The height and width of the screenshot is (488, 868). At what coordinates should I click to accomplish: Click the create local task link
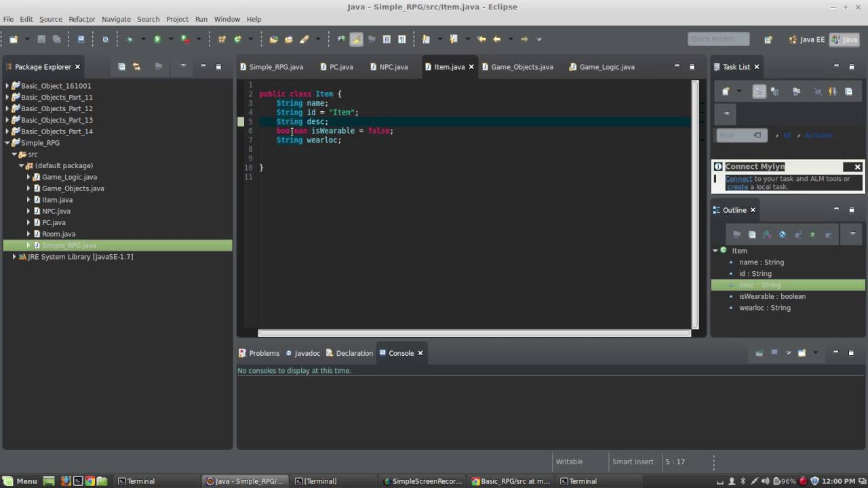click(738, 187)
